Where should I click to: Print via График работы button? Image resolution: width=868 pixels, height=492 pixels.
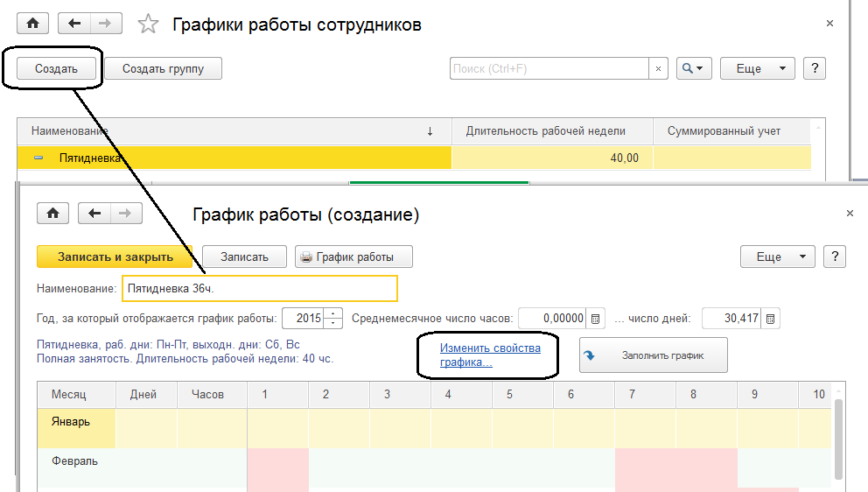[353, 257]
